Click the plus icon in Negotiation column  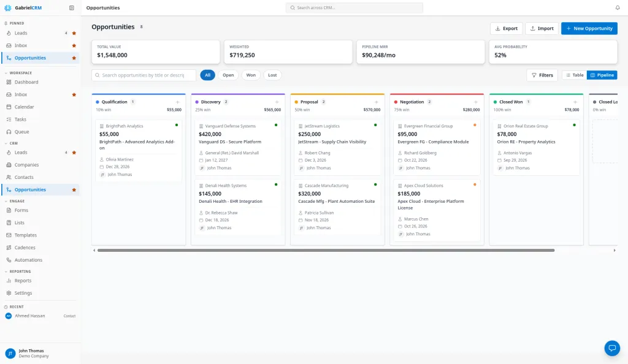pos(476,102)
